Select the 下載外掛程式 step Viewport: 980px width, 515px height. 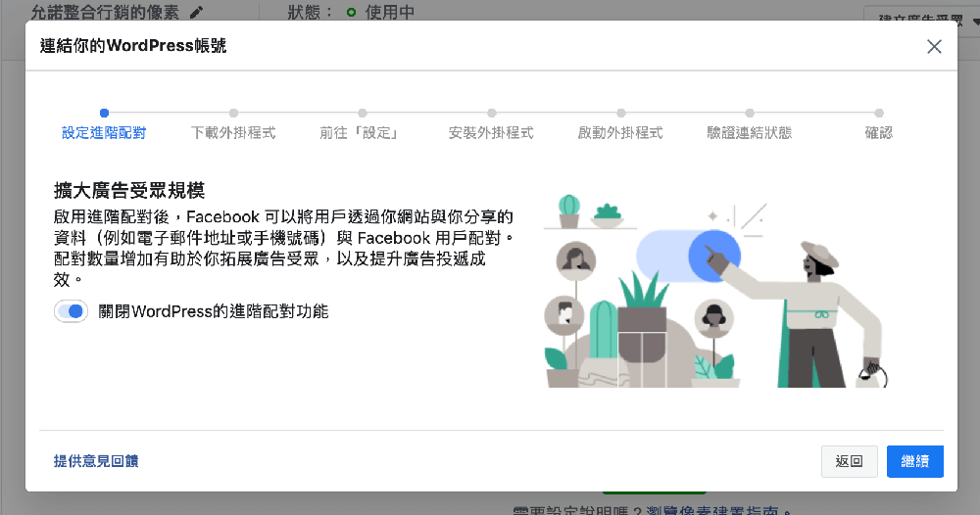coord(233,132)
